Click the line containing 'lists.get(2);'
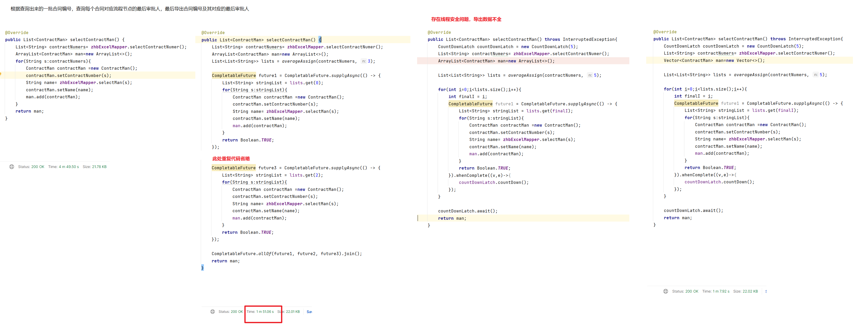Viewport: 868px width, 336px height. click(272, 175)
